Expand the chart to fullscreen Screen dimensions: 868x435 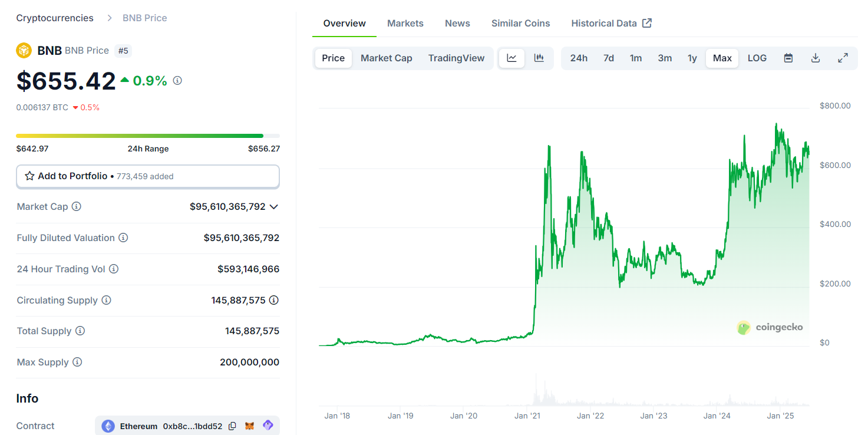pos(843,58)
